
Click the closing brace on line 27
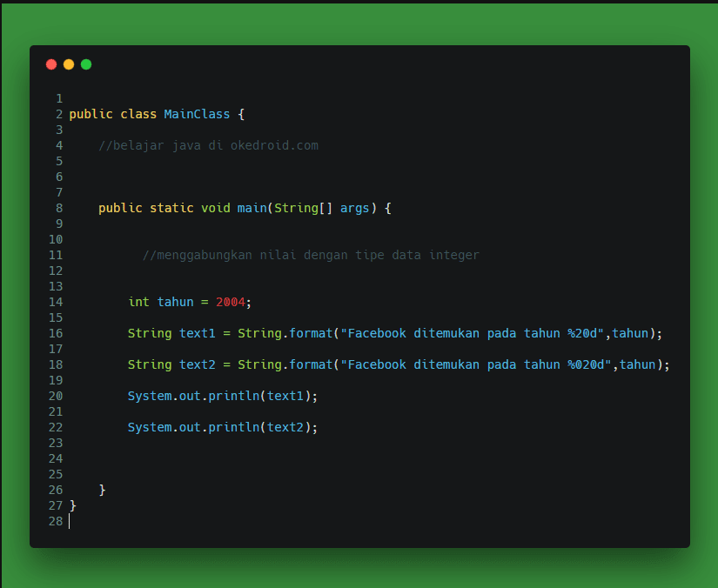pyautogui.click(x=73, y=505)
